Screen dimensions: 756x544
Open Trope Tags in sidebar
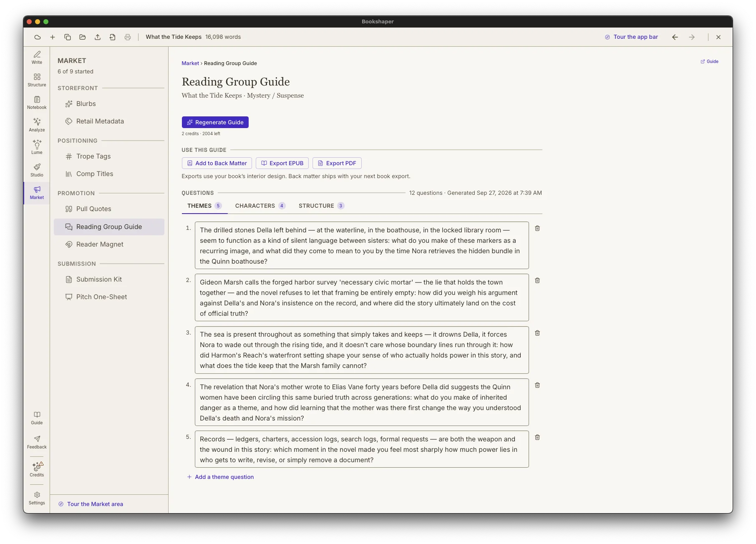pos(109,156)
